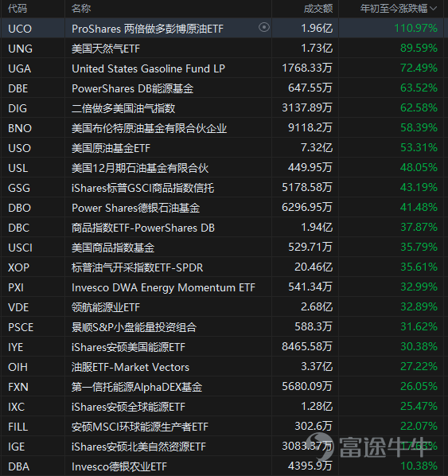Click the 20.46亿 turnover cell

[x=314, y=267]
